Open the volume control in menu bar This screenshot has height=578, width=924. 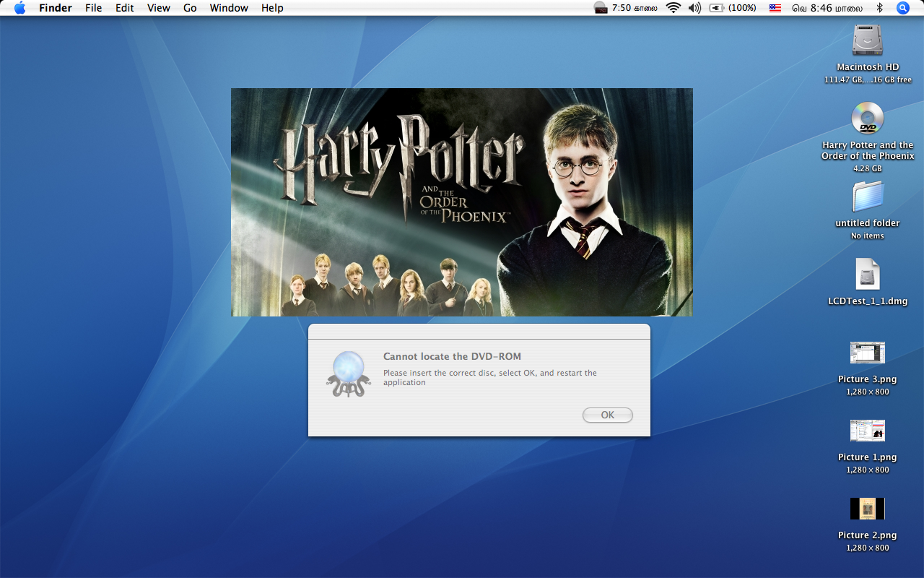(x=694, y=8)
